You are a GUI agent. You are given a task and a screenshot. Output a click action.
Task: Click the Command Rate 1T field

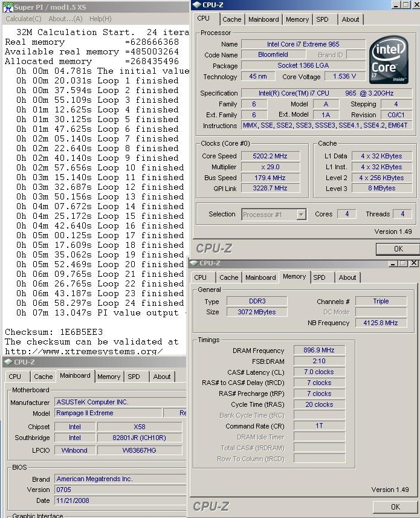pos(319,426)
